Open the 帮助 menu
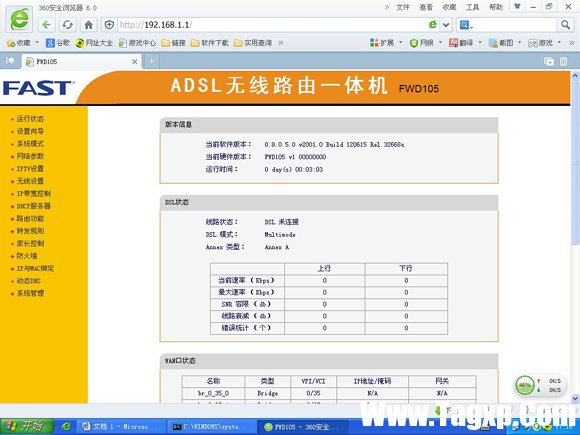The height and width of the screenshot is (435, 580). pos(496,7)
